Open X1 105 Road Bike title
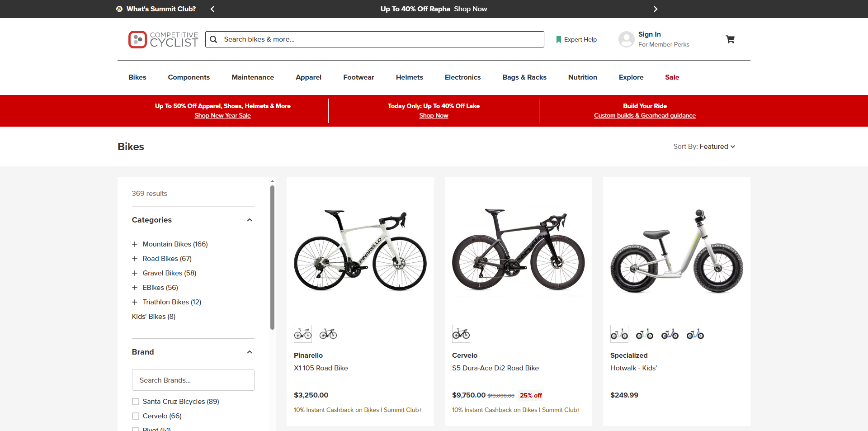 click(x=321, y=368)
